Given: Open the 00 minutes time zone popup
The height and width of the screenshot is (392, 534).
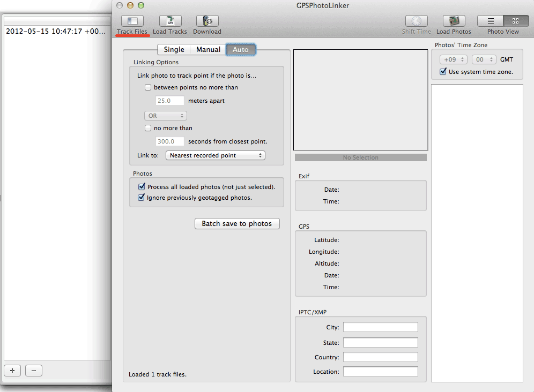Looking at the screenshot, I should click(x=484, y=59).
